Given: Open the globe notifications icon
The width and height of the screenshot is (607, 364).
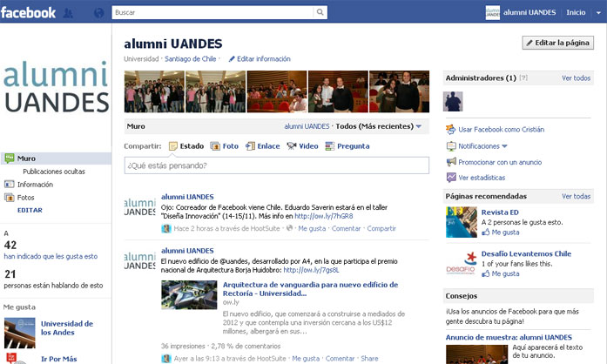Looking at the screenshot, I should (x=98, y=13).
